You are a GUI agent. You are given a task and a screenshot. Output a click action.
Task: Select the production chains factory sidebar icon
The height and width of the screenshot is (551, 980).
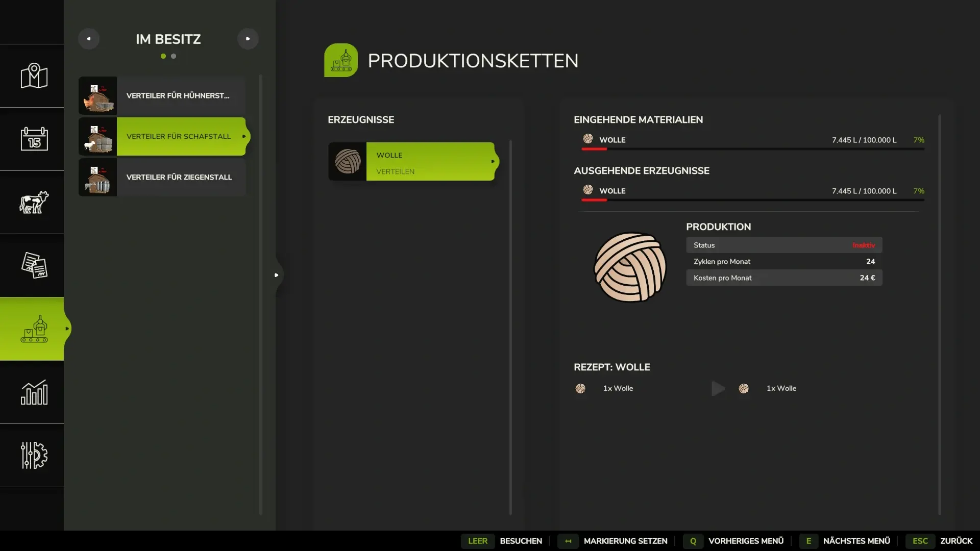click(x=34, y=329)
